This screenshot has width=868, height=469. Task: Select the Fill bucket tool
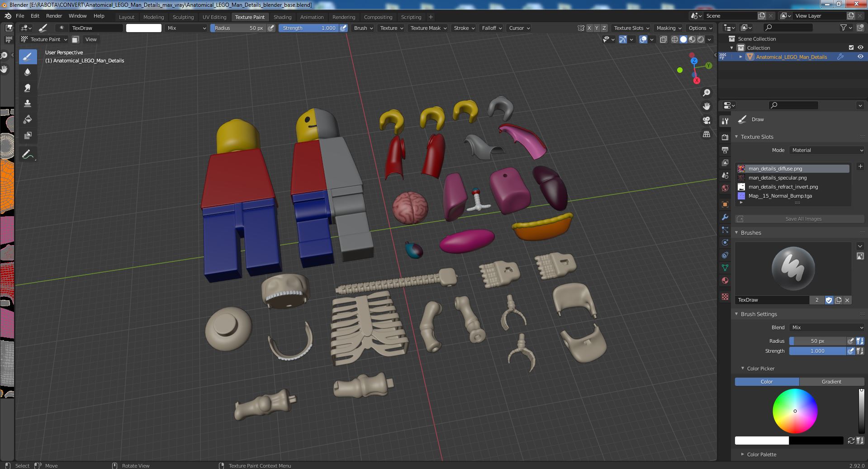(28, 119)
